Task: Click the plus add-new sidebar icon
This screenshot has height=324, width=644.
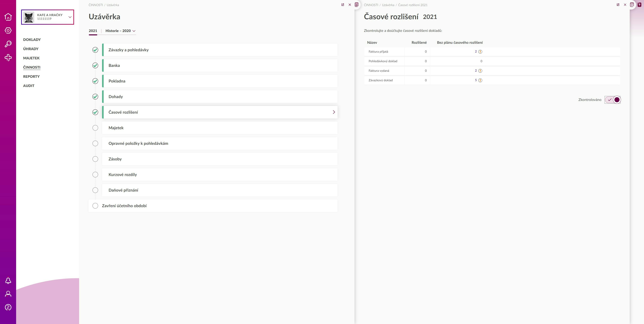Action: [x=8, y=58]
